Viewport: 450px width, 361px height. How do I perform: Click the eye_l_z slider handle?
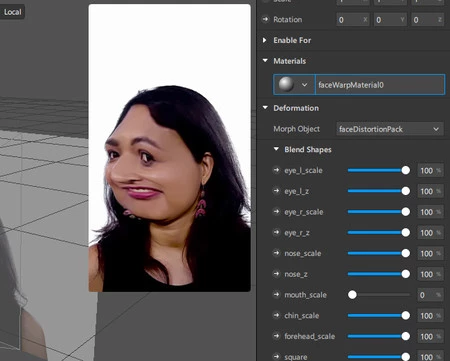pos(406,191)
